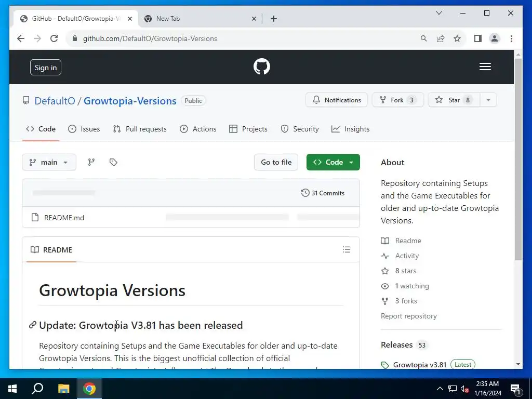Switch to the Code tab
This screenshot has width=532, height=399.
(x=41, y=129)
